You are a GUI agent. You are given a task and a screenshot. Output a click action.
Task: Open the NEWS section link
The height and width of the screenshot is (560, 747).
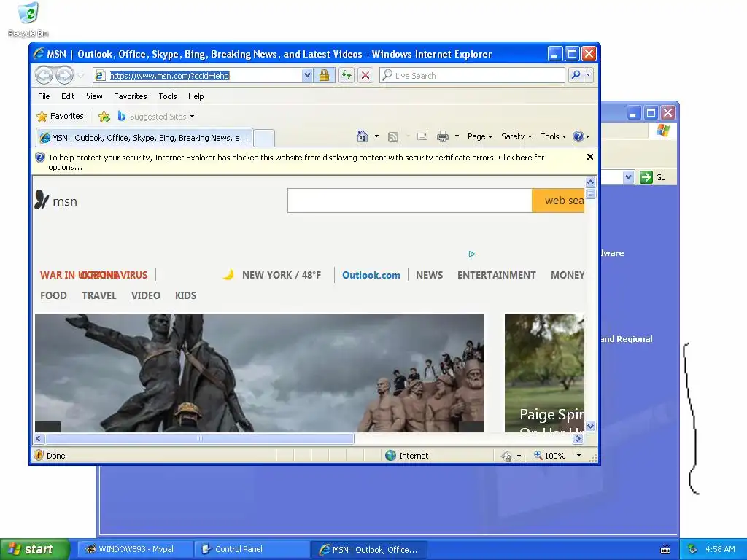point(429,275)
